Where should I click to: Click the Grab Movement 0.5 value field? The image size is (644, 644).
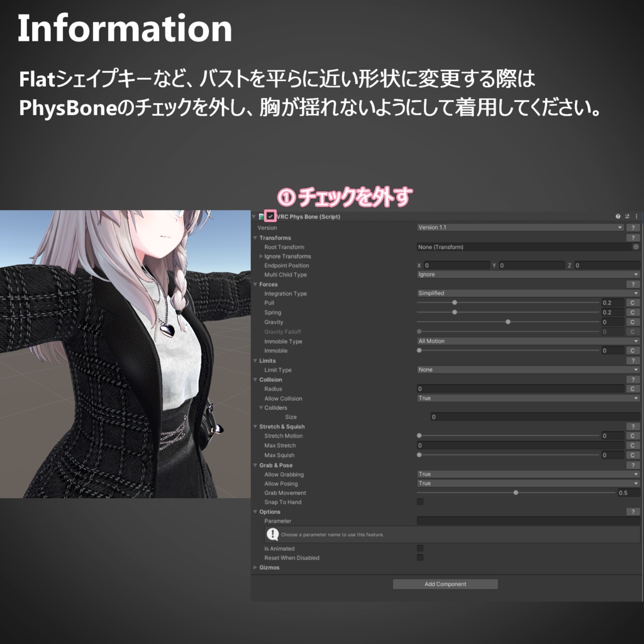(x=628, y=493)
